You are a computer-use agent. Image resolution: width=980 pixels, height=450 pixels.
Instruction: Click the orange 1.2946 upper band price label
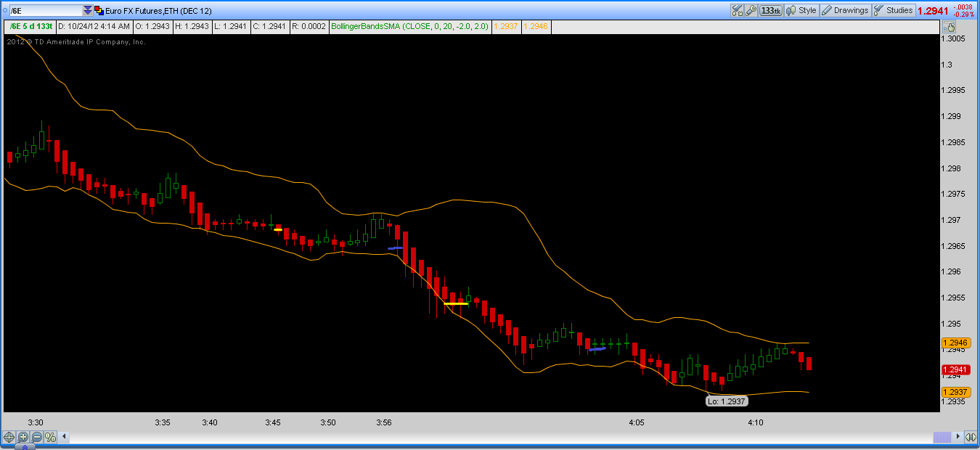(955, 343)
